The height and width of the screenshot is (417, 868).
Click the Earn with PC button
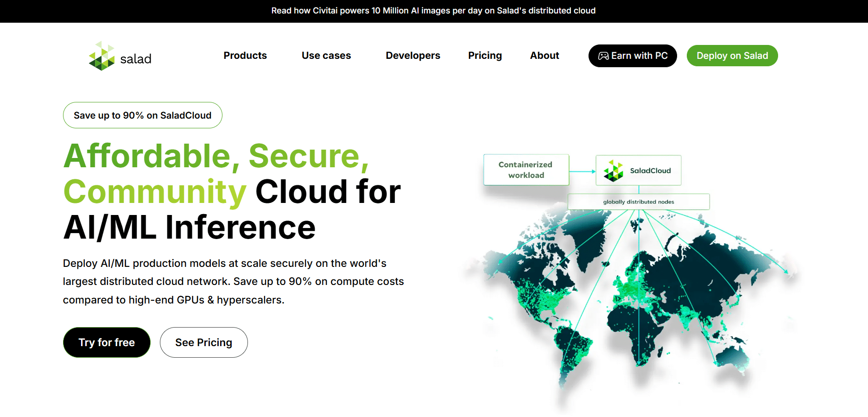(633, 56)
